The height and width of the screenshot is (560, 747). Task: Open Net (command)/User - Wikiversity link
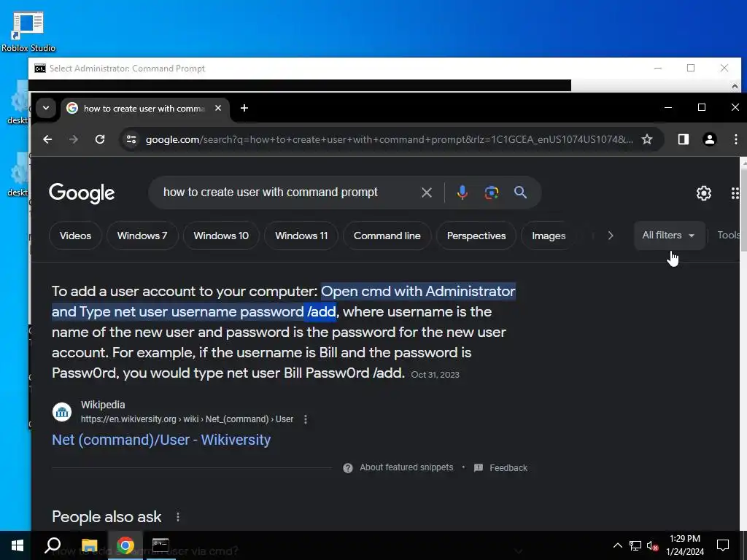(x=161, y=440)
